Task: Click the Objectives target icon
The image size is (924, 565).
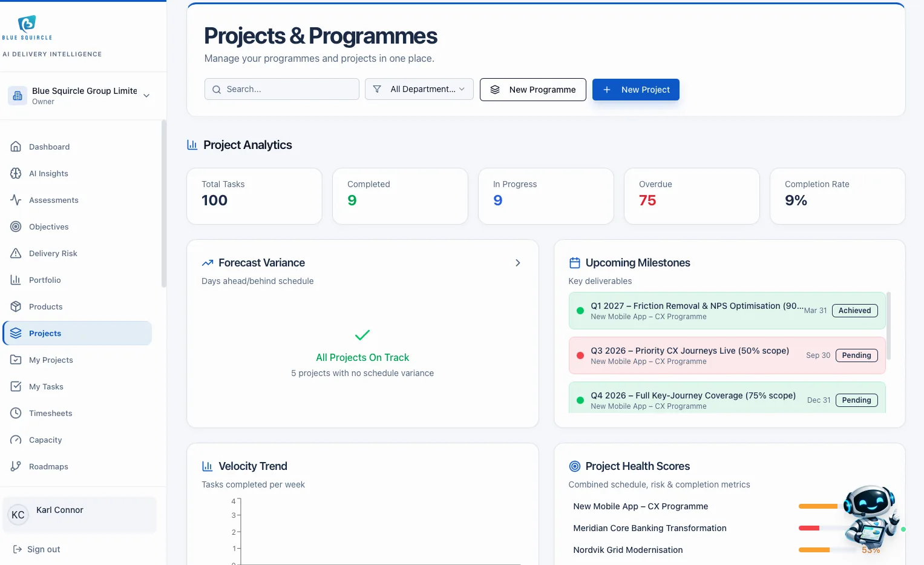Action: [x=16, y=226]
